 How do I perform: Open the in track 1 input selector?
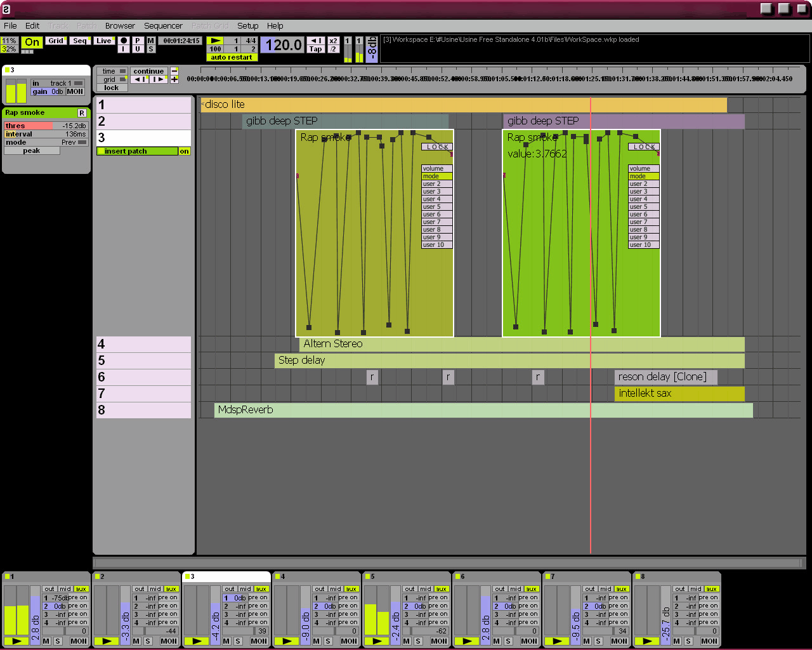pos(78,83)
